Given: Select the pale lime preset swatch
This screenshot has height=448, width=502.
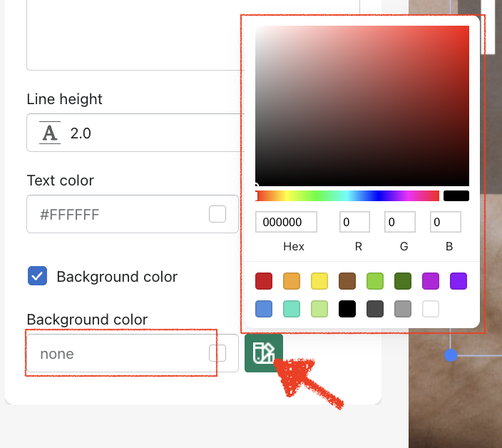Looking at the screenshot, I should 319,309.
